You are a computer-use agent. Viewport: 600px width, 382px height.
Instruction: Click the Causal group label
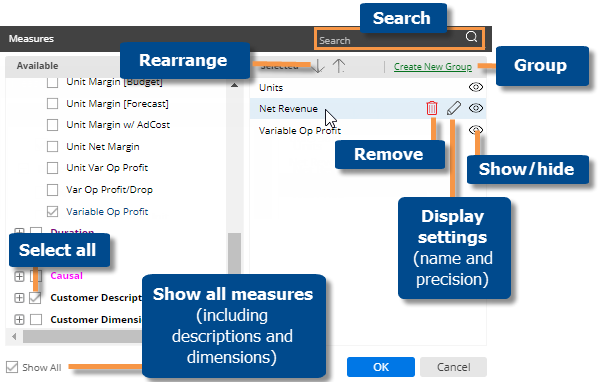click(67, 276)
